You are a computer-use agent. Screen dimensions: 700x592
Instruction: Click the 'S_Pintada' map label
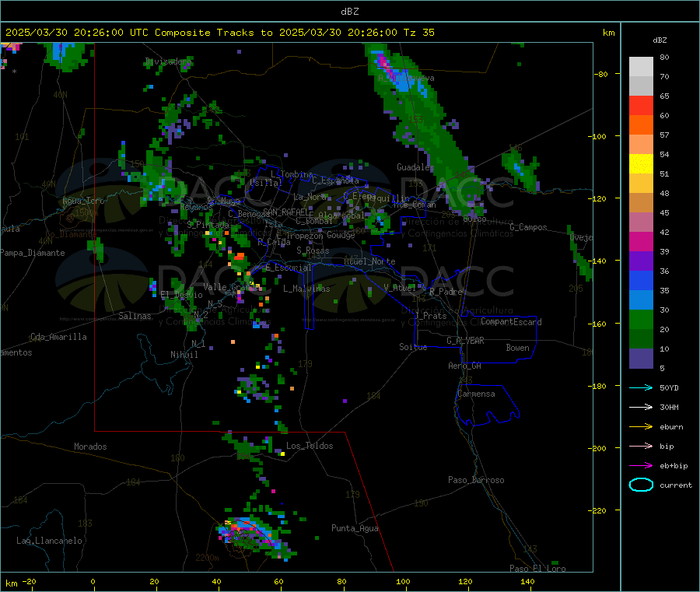[x=208, y=224]
